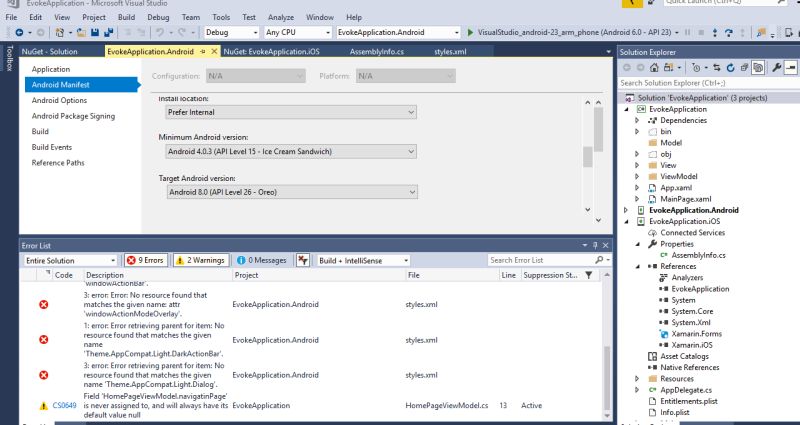The height and width of the screenshot is (425, 800).
Task: Click the Open File folder icon
Action: tap(82, 32)
